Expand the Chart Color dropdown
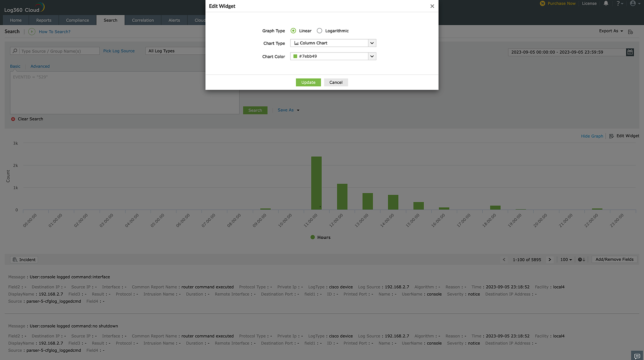Viewport: 644px width, 360px height. click(x=372, y=56)
